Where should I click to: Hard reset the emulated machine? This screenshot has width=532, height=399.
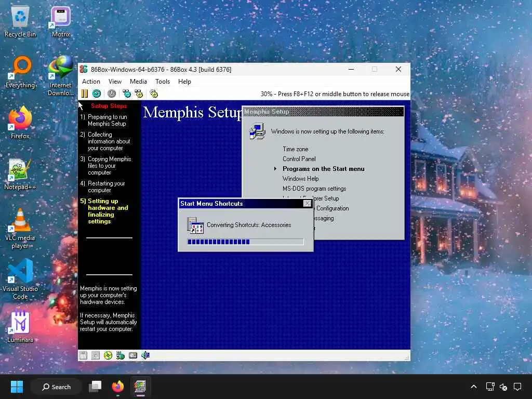pos(97,94)
